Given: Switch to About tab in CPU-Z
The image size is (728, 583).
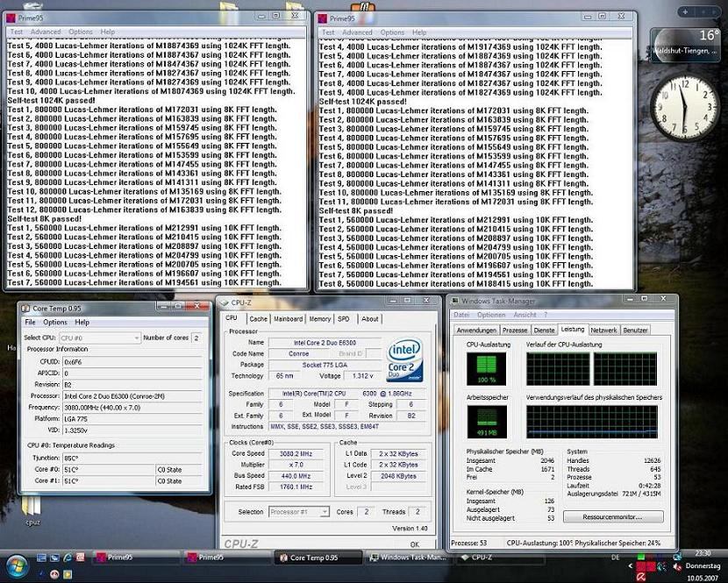Looking at the screenshot, I should pyautogui.click(x=369, y=319).
